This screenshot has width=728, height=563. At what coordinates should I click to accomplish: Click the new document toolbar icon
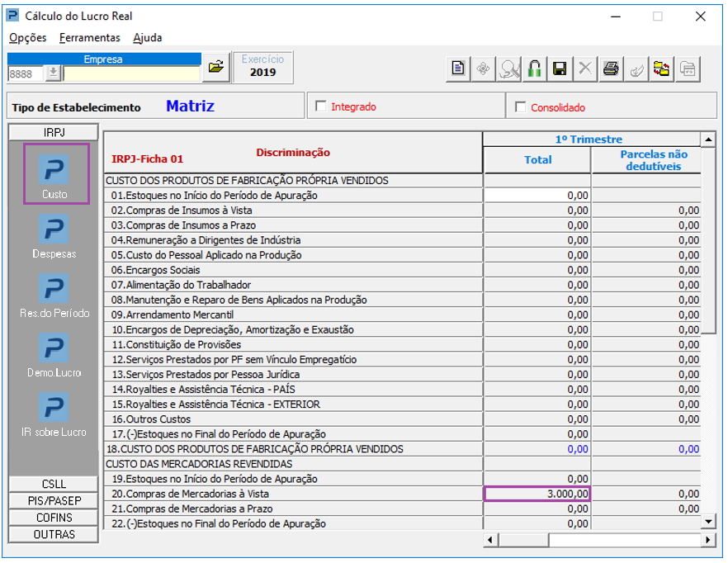[458, 69]
